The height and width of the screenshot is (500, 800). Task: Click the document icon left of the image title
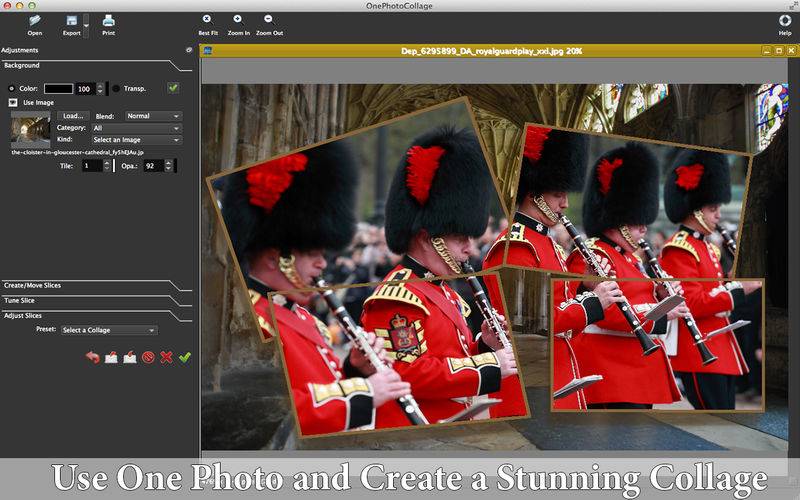(207, 51)
